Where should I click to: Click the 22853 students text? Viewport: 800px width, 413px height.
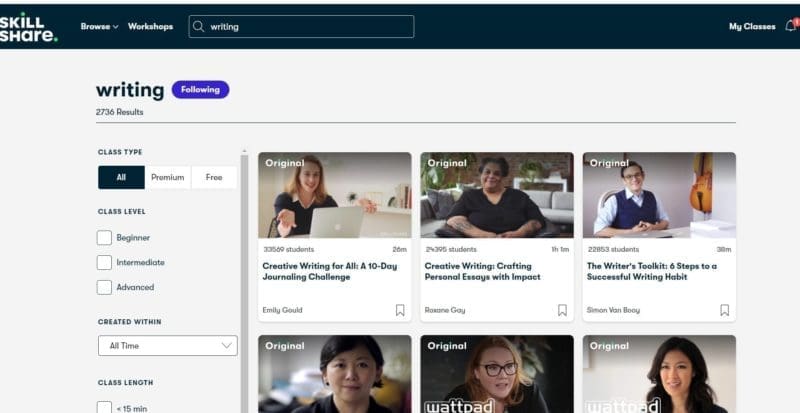tap(613, 250)
